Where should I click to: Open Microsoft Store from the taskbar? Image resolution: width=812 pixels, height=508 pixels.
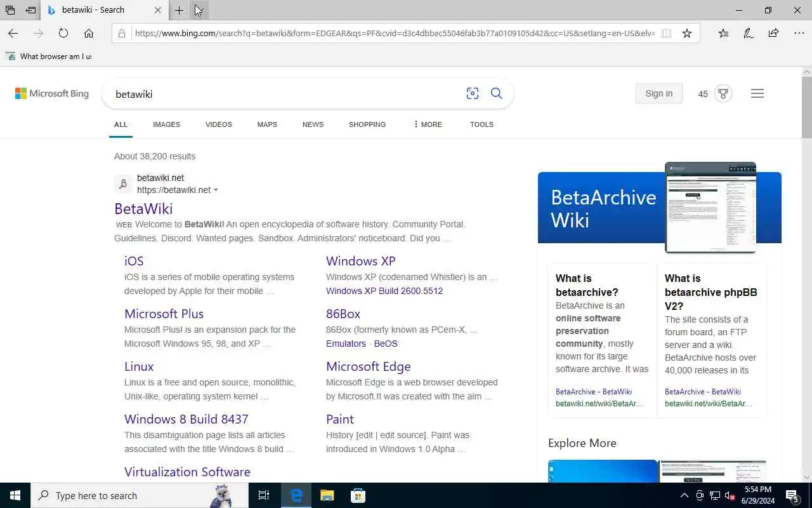coord(358,495)
